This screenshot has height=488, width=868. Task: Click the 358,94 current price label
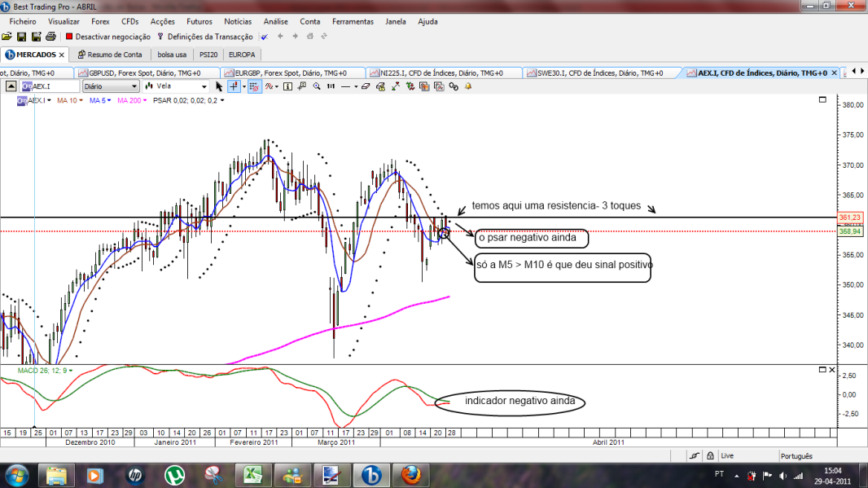(850, 231)
